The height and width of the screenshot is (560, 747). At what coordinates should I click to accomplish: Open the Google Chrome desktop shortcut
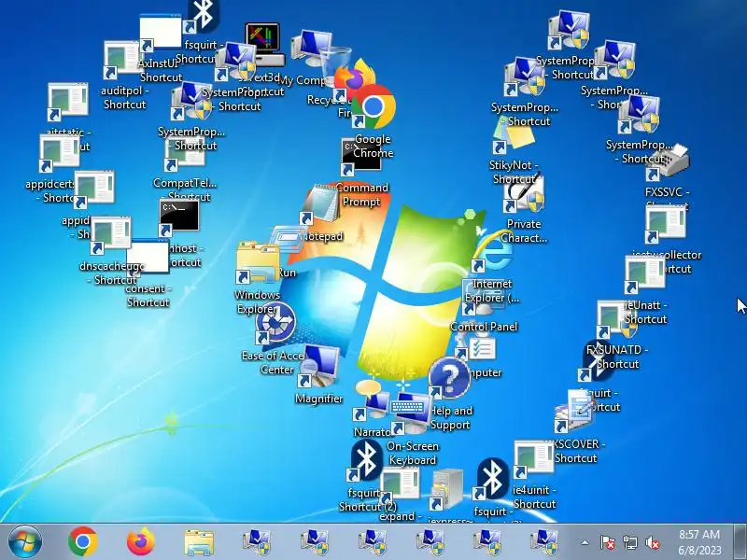tap(373, 107)
